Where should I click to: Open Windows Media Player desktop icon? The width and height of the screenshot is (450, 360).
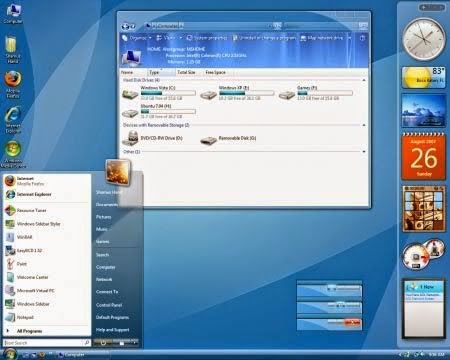13,154
